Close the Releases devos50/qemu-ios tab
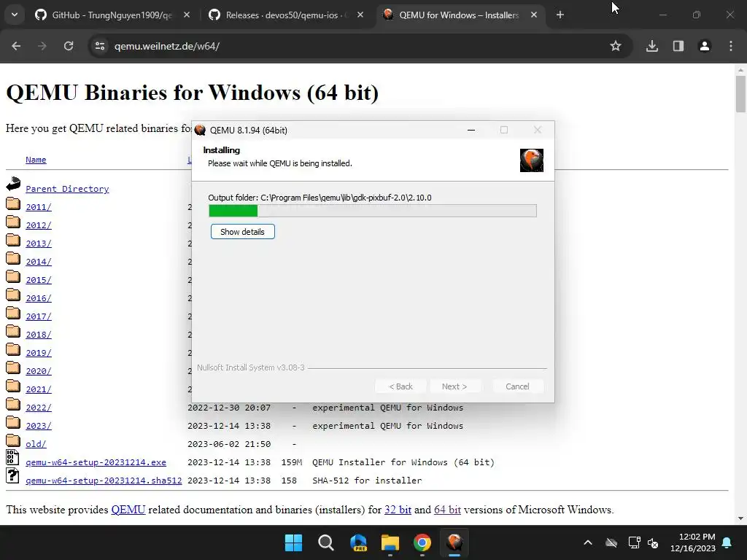The image size is (747, 560). [x=360, y=15]
